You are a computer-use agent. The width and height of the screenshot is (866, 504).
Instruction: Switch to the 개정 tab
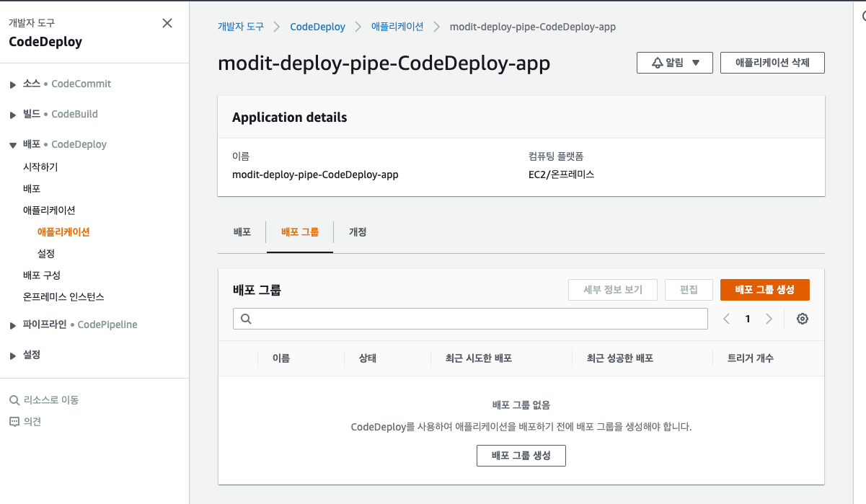pos(358,232)
